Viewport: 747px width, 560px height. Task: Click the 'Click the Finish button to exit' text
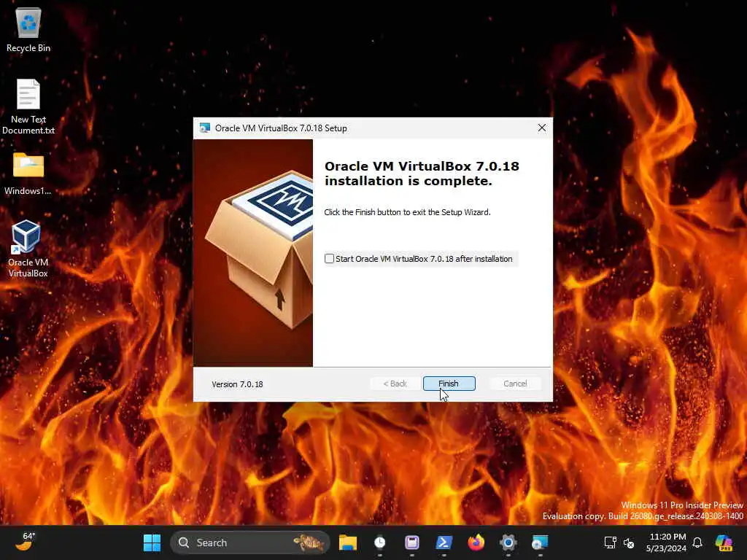(x=407, y=212)
